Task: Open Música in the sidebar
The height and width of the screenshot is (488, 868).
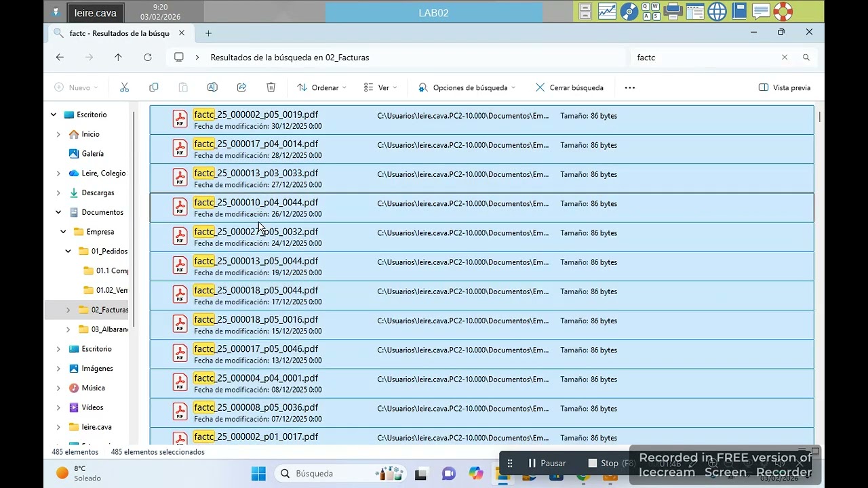Action: tap(87, 388)
